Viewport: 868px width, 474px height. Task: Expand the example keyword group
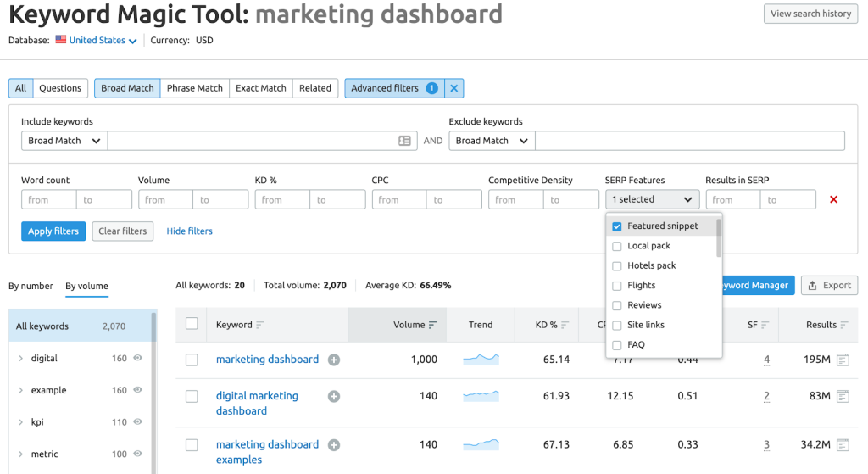[21, 390]
